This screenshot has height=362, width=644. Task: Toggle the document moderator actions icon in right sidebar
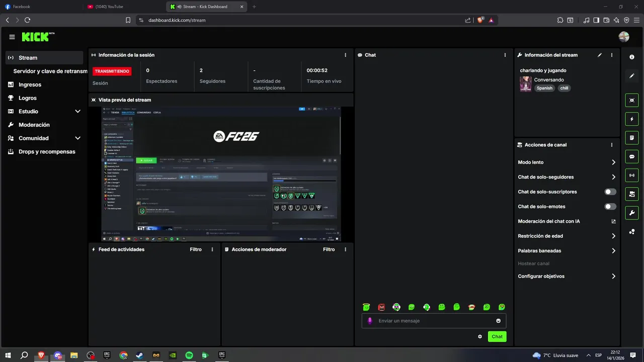click(x=632, y=138)
